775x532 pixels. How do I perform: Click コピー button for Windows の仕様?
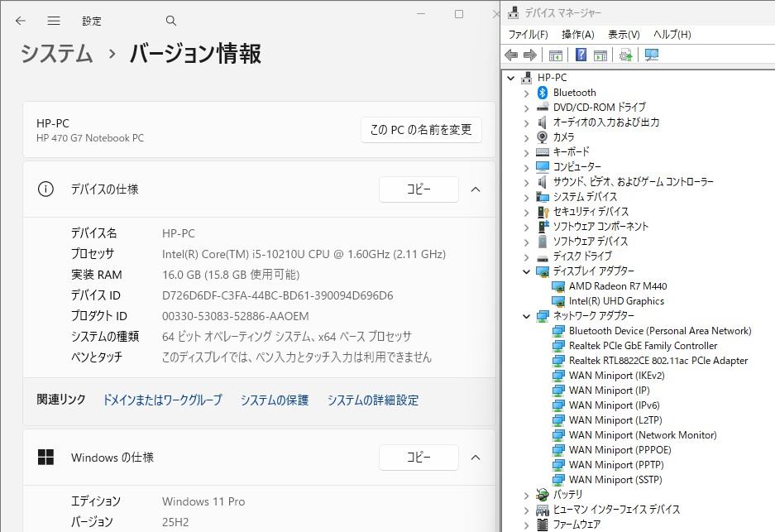click(x=419, y=458)
